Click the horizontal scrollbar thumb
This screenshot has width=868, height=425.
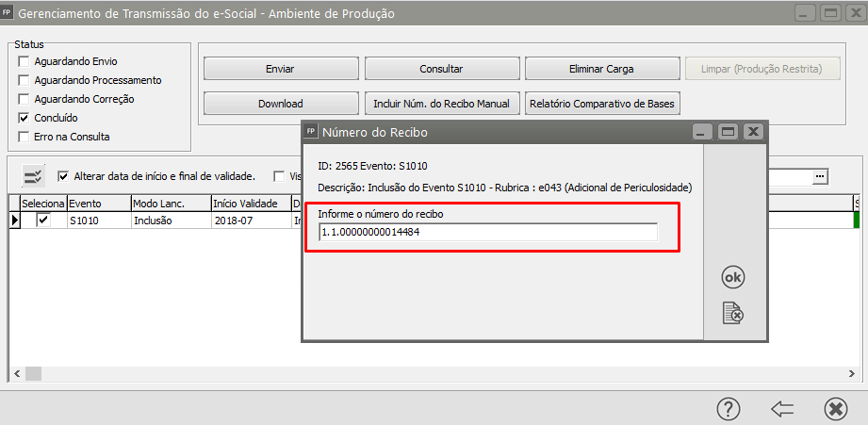pos(33,374)
